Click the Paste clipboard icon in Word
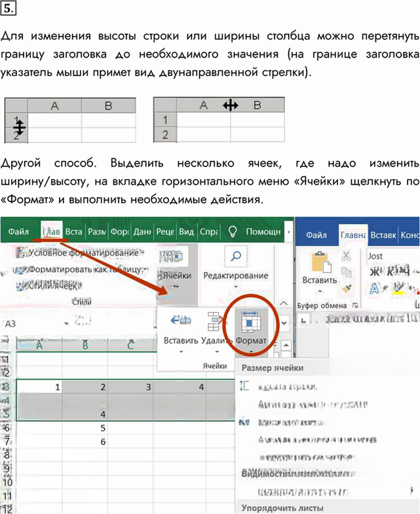The image size is (420, 514). [x=320, y=262]
